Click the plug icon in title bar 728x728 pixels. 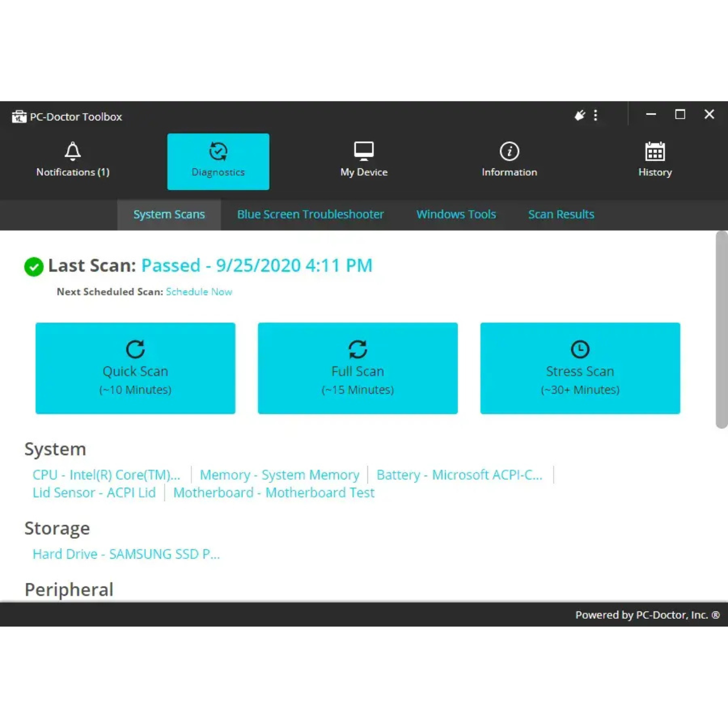point(579,116)
